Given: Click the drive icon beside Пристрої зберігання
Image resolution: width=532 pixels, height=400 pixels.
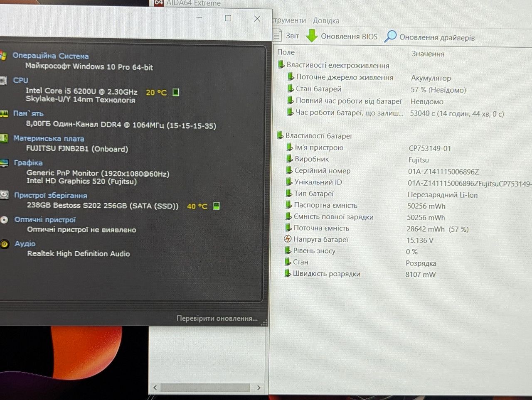Looking at the screenshot, I should coord(5,194).
